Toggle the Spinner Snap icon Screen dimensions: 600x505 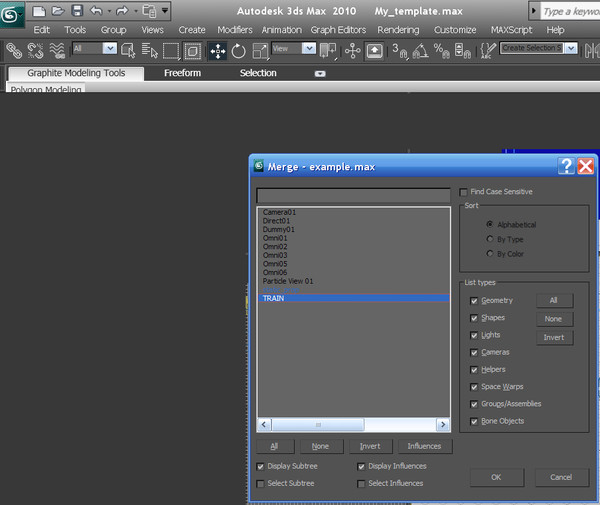(x=463, y=51)
